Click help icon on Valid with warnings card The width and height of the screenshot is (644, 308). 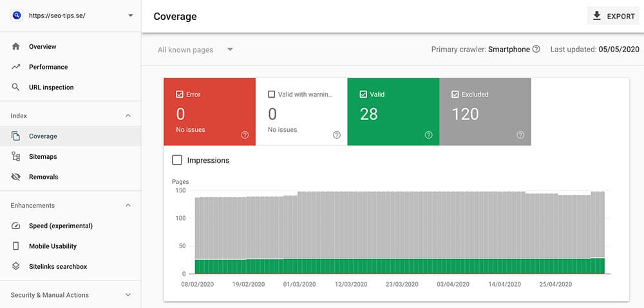[337, 135]
